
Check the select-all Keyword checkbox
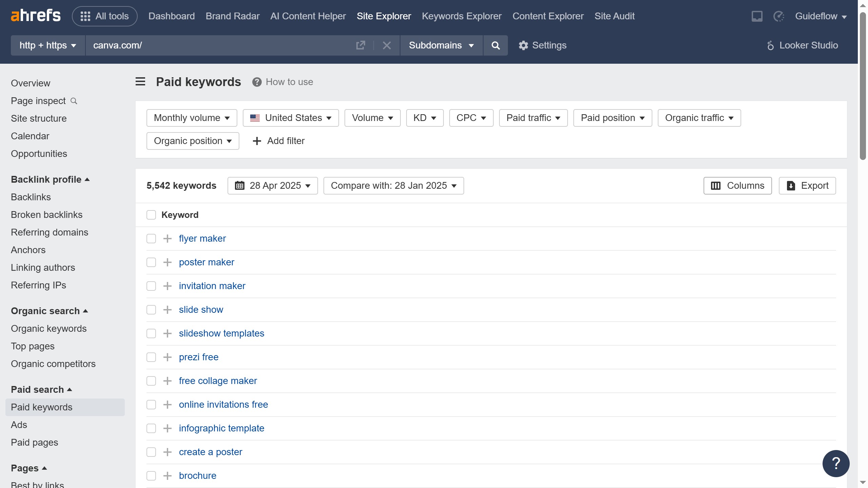click(151, 215)
